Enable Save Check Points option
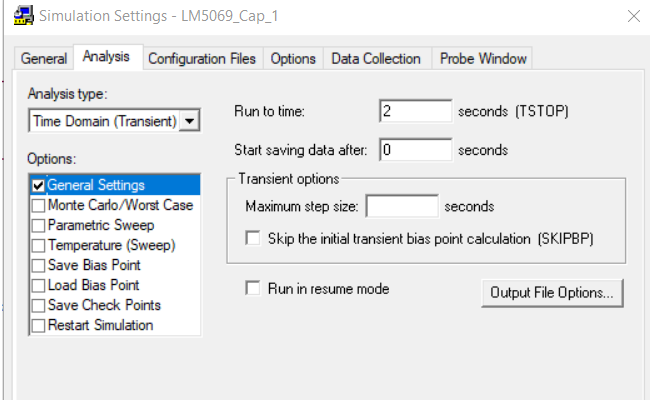Image resolution: width=650 pixels, height=400 pixels. click(39, 305)
